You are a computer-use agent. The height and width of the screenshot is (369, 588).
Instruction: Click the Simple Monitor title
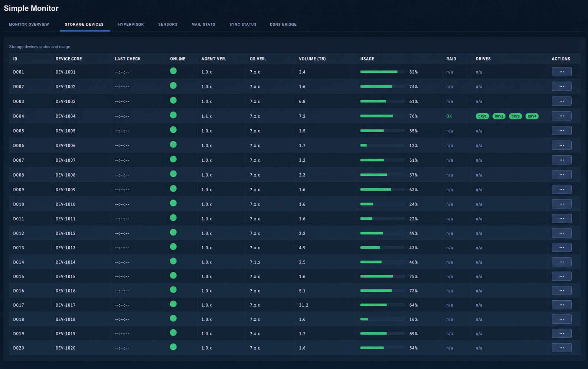click(x=31, y=8)
